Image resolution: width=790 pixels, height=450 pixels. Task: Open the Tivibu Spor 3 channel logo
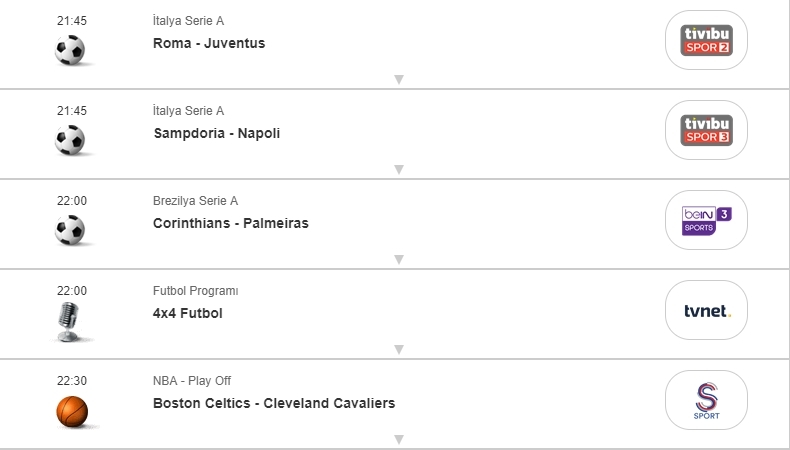click(x=706, y=130)
